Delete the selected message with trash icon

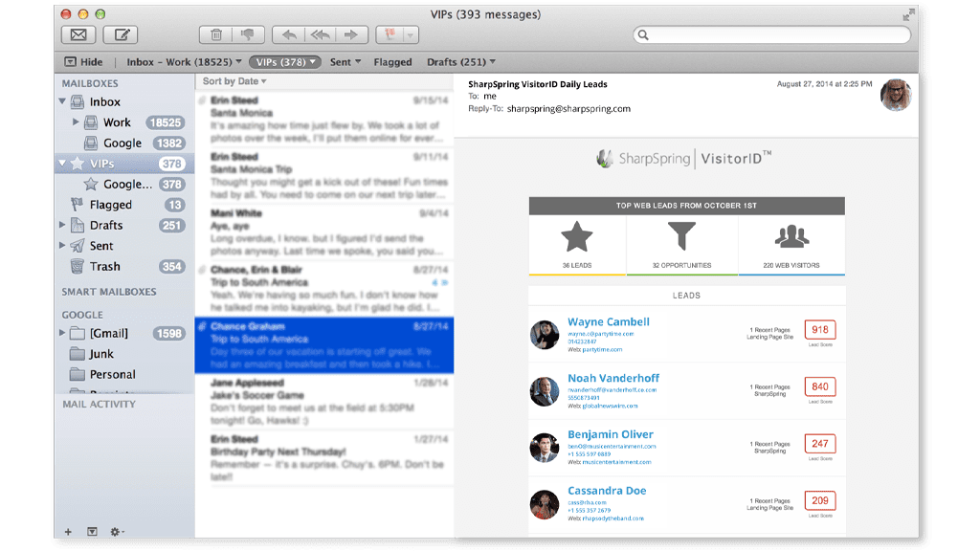pos(215,35)
